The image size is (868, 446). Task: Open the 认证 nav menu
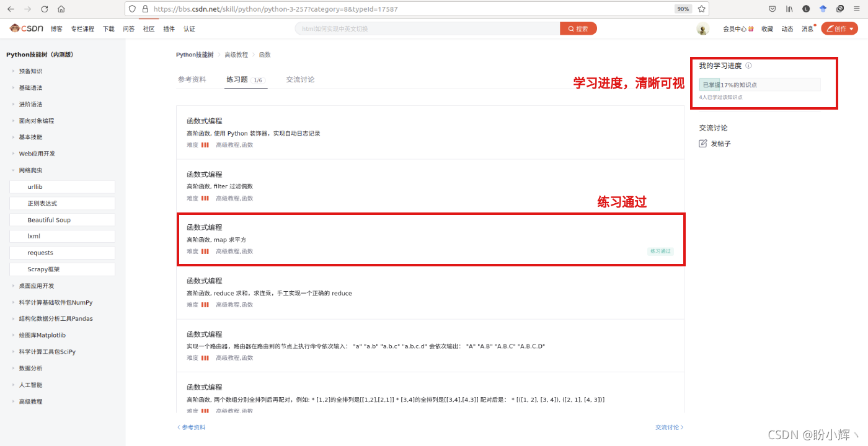pos(189,29)
